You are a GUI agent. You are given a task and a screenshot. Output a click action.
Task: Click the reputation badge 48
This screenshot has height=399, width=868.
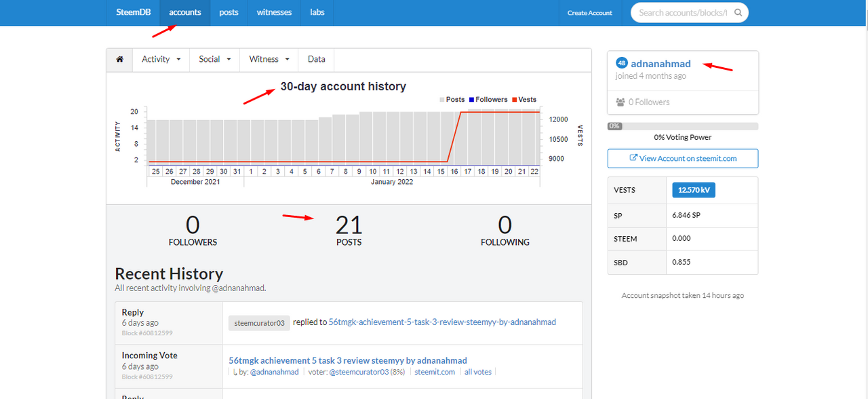(622, 63)
